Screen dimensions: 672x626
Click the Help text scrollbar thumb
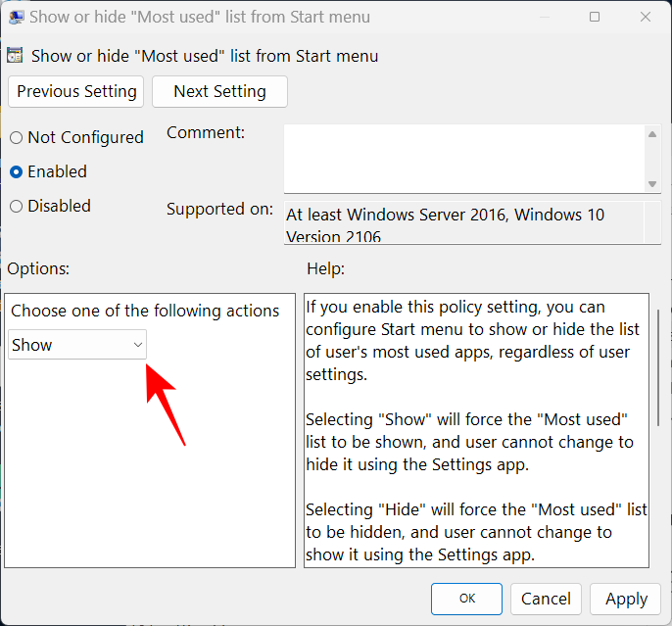coord(658,367)
